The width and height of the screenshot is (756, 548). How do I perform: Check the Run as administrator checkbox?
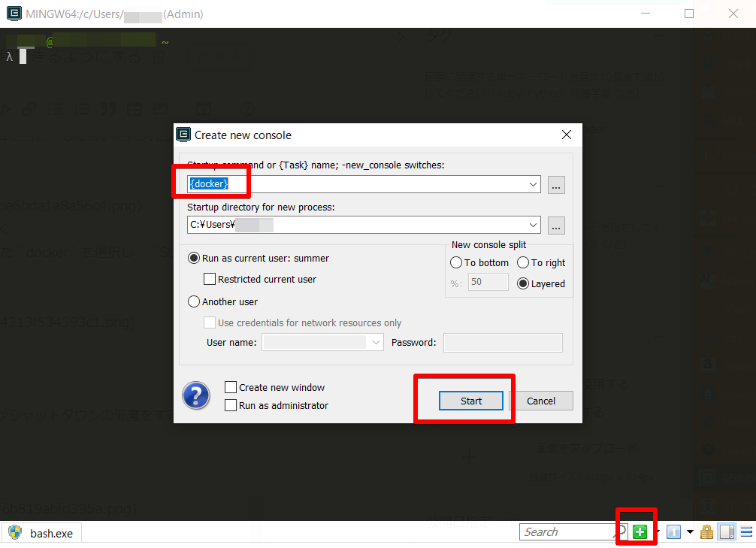point(231,405)
